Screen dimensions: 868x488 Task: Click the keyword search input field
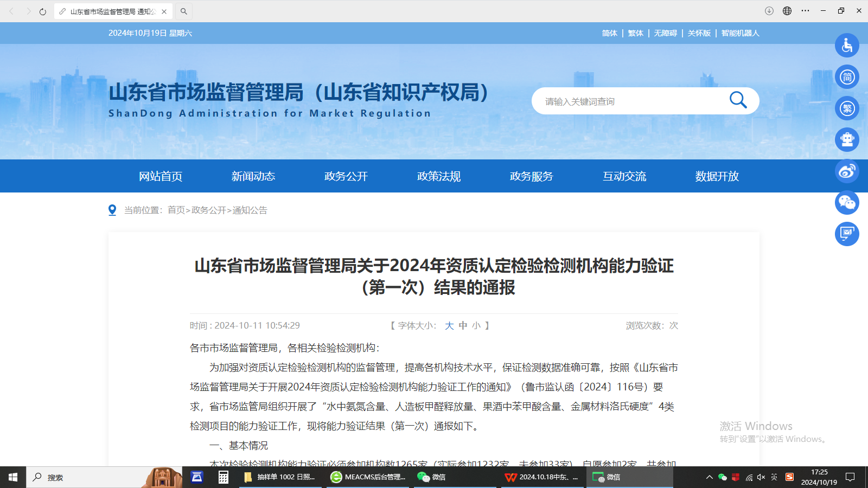tap(629, 101)
